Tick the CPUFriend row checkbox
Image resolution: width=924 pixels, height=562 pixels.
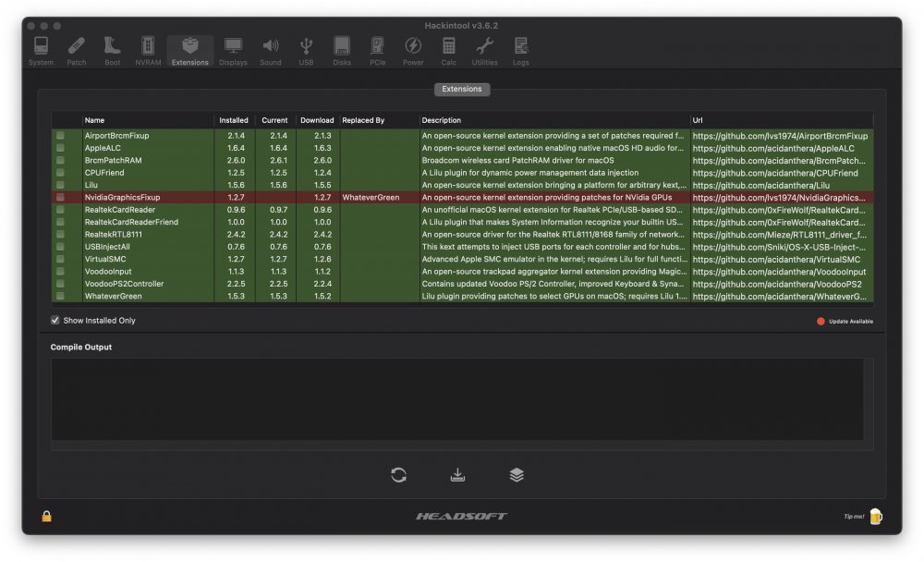coord(60,173)
